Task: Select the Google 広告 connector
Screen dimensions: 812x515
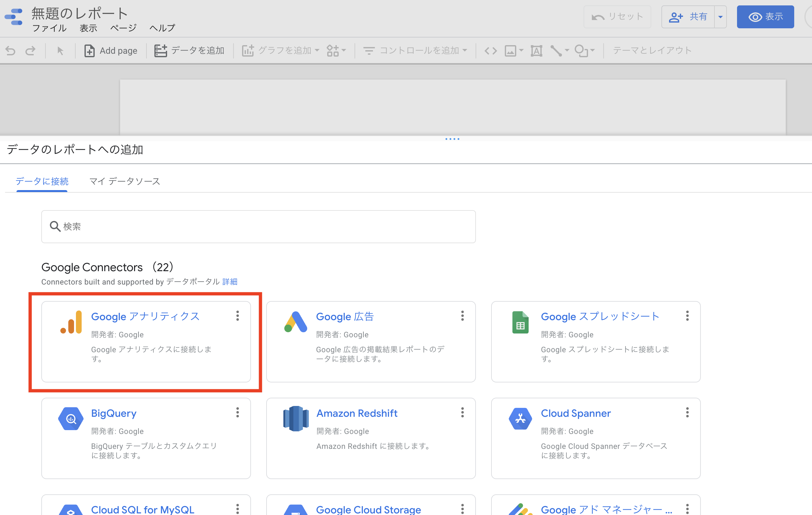Action: (371, 341)
